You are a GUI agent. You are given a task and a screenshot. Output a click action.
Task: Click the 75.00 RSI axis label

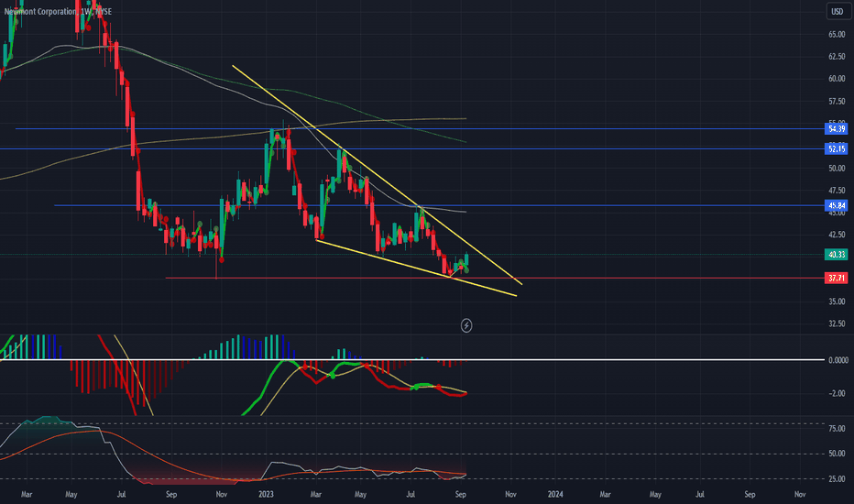coord(837,429)
